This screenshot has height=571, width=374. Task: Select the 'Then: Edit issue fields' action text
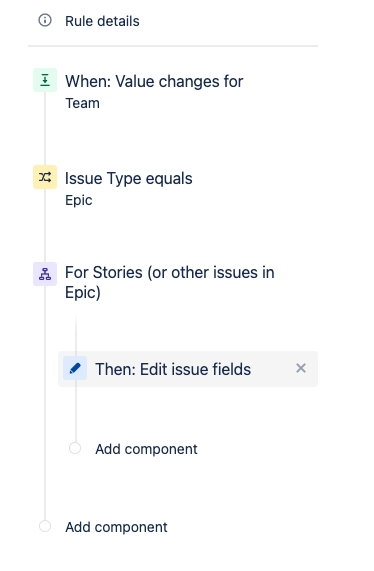pos(173,369)
